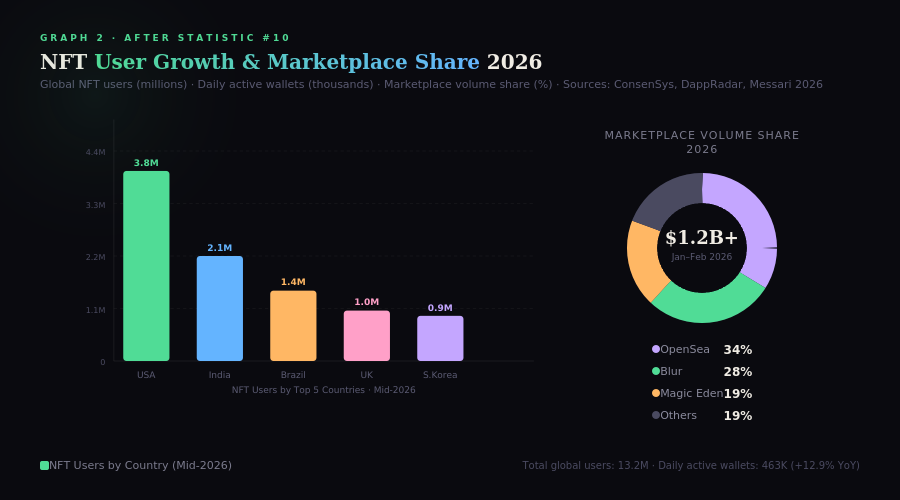Click the 0.9M value label
Screen dimensions: 900x500
(x=440, y=308)
